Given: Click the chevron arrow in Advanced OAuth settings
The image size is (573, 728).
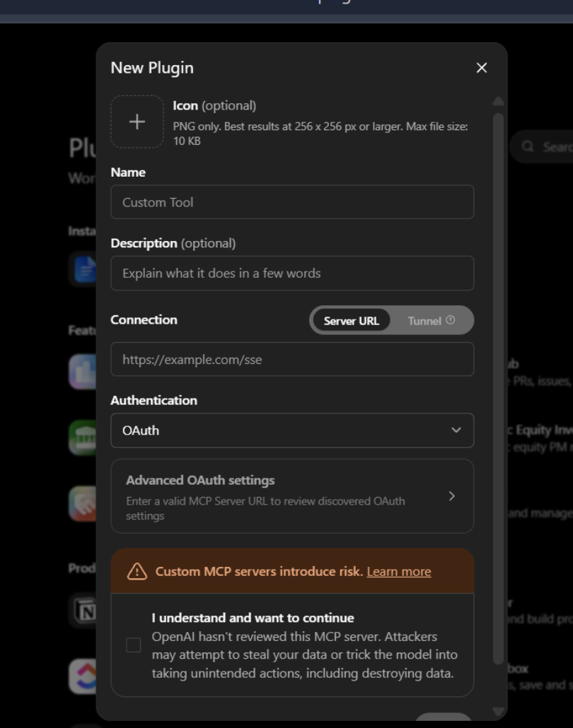Looking at the screenshot, I should 452,496.
